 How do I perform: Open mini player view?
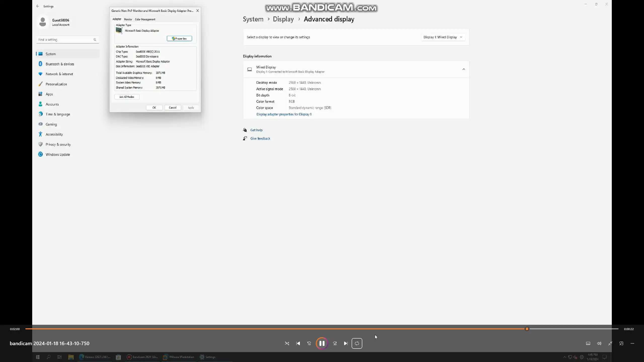tap(621, 343)
